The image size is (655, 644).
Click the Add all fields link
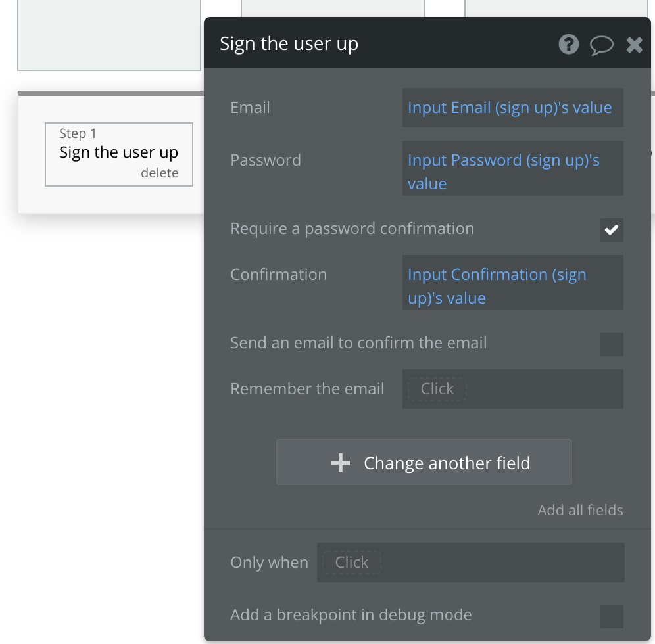(579, 510)
